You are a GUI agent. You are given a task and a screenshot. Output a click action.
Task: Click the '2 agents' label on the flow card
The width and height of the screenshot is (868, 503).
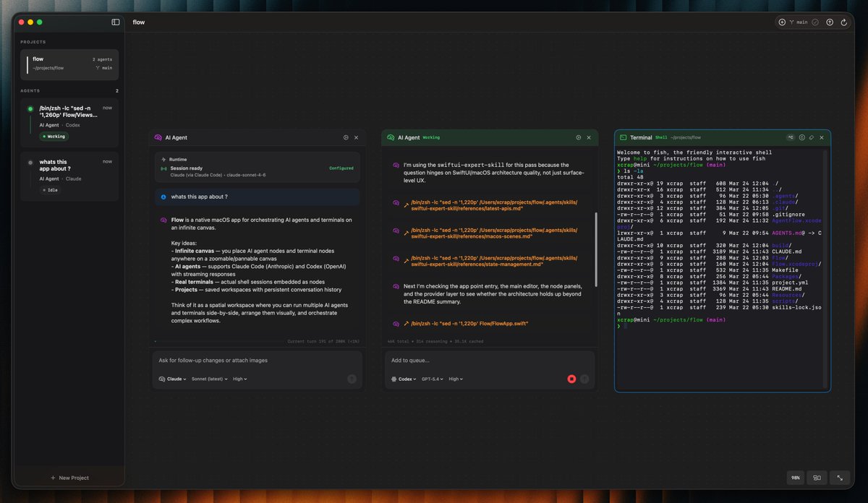102,59
